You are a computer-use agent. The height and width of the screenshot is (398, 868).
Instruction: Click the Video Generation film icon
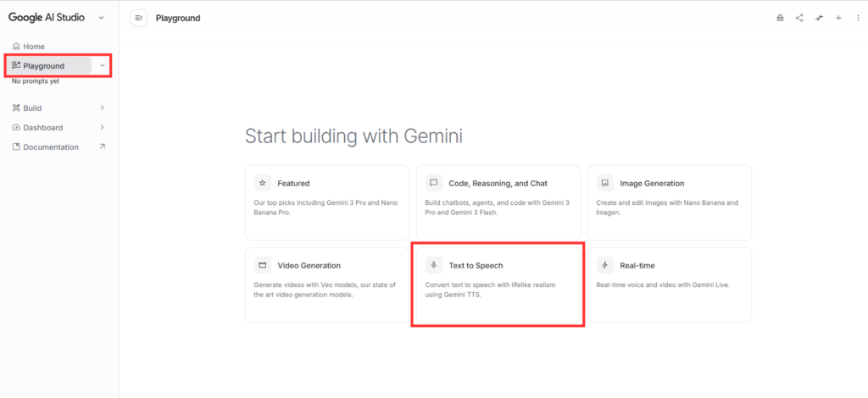263,265
